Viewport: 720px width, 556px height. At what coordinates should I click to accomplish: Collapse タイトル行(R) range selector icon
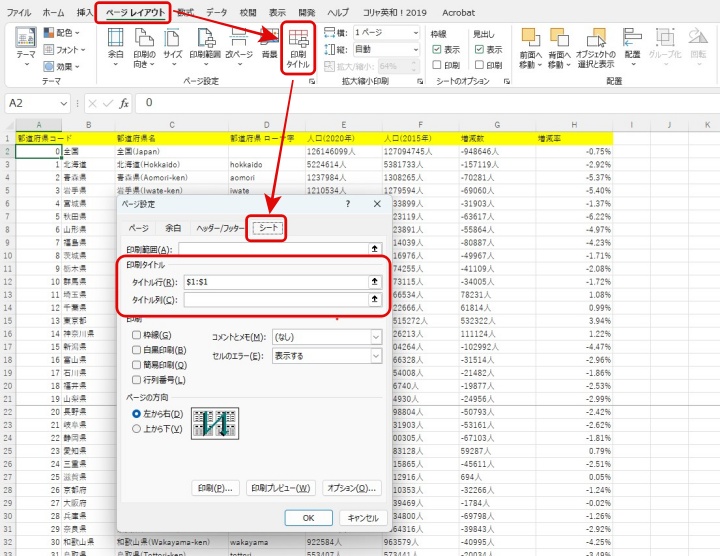[375, 281]
